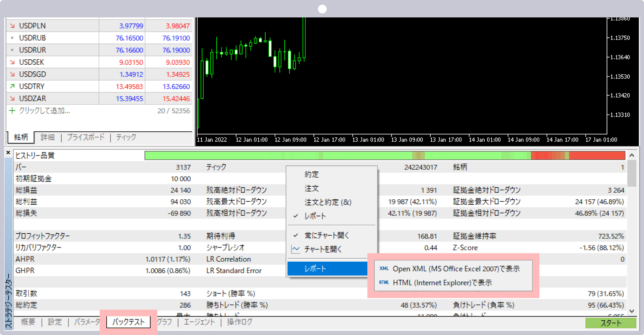644x335 pixels.
Task: Select the プライスボード tab
Action: click(x=86, y=137)
